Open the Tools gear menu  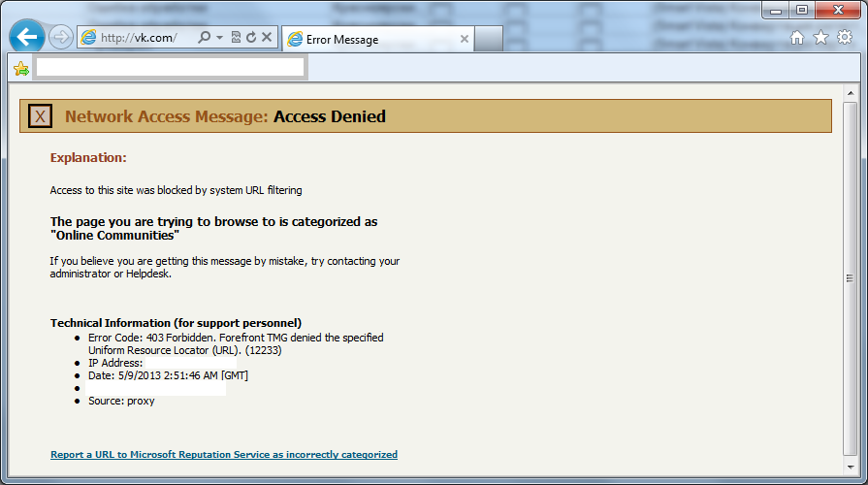[x=844, y=38]
